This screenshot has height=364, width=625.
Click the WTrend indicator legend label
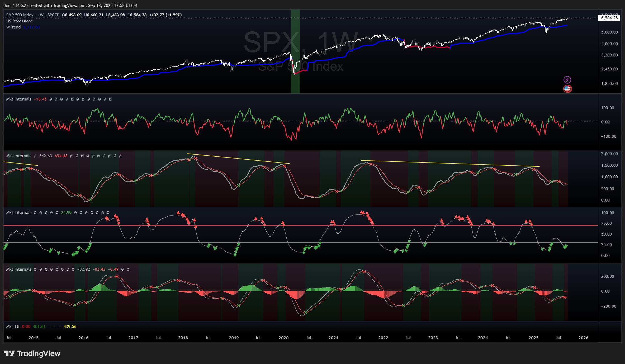point(13,27)
